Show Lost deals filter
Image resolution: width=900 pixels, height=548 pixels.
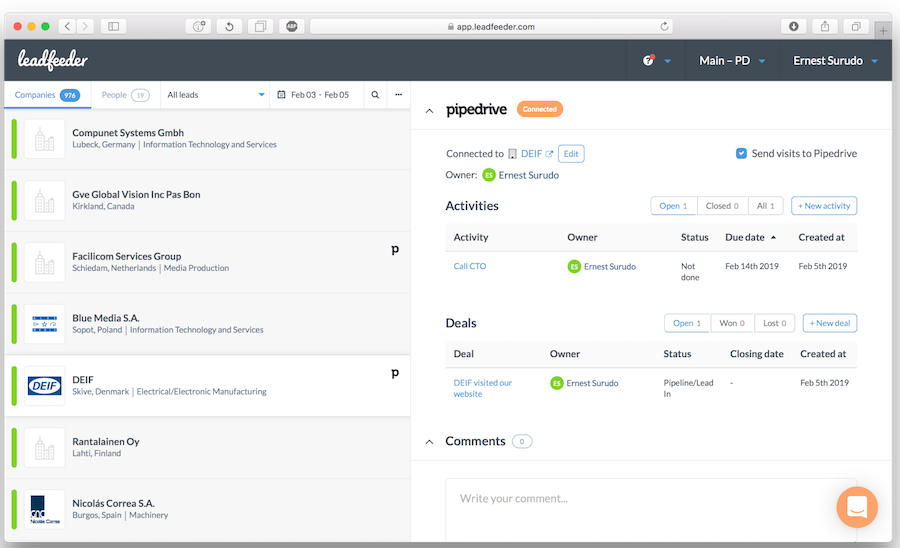pos(774,323)
